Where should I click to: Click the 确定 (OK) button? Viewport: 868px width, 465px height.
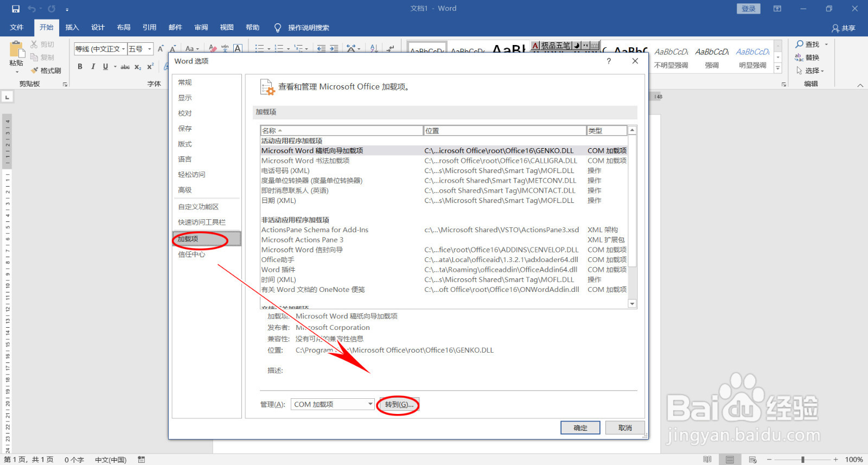580,428
